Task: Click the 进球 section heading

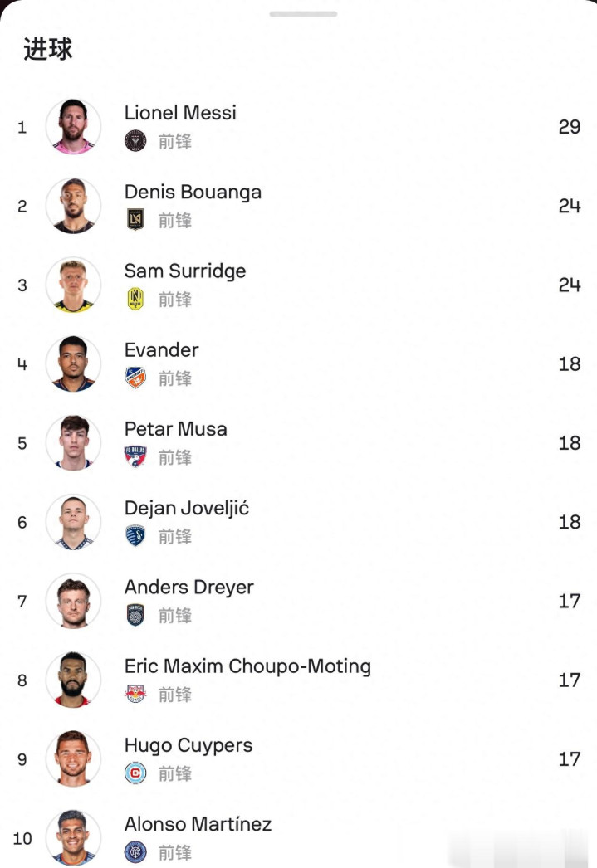Action: coord(47,50)
